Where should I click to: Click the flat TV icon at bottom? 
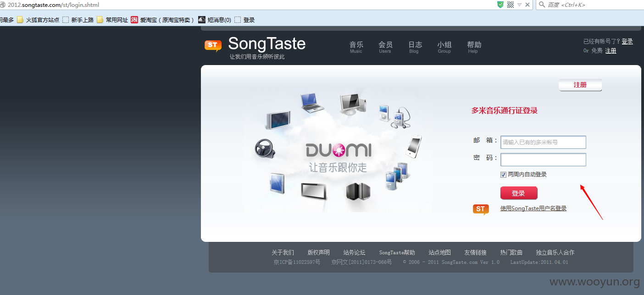point(314,191)
